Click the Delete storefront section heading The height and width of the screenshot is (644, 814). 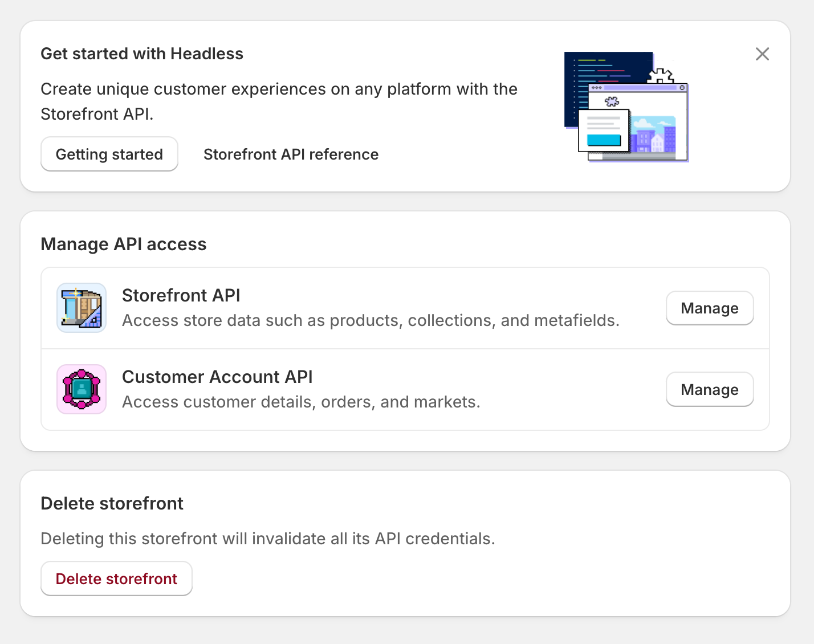(x=112, y=503)
